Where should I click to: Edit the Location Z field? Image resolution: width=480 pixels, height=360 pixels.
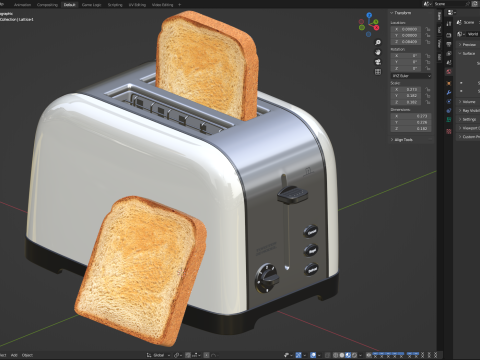pos(406,42)
